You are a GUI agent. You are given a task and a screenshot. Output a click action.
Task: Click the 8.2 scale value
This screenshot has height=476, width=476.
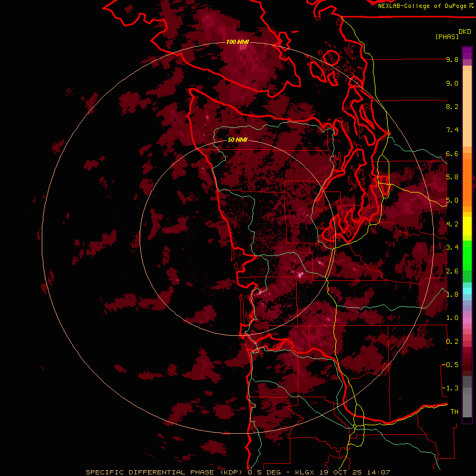click(452, 106)
